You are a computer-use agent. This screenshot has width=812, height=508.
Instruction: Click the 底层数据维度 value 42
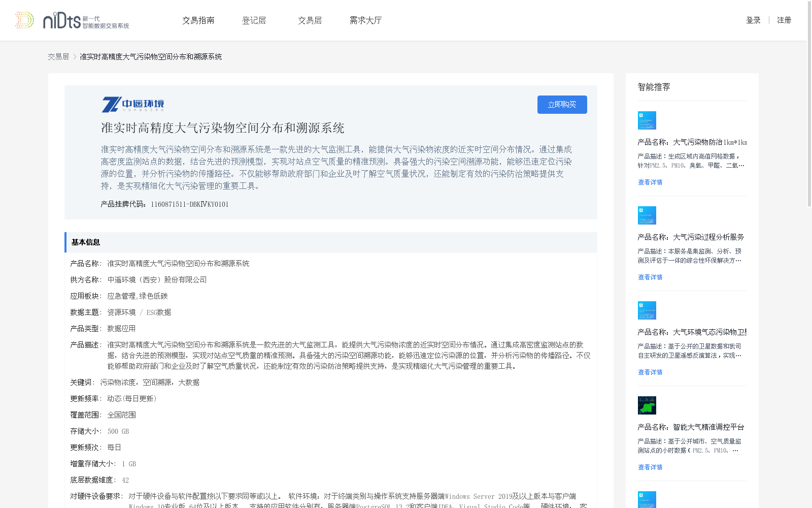(125, 480)
